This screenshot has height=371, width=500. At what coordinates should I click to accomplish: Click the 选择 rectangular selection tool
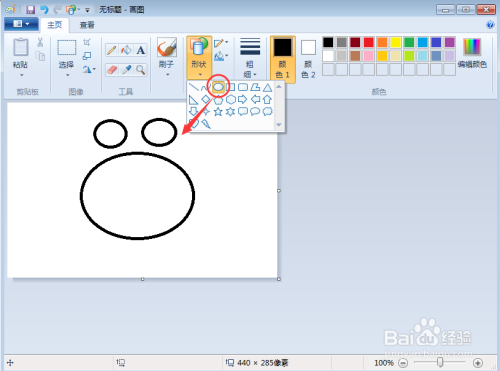click(x=67, y=47)
